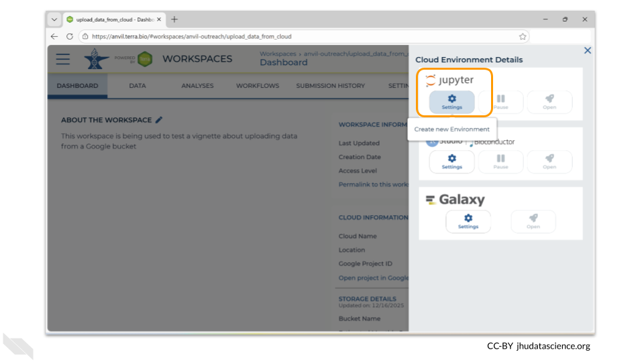Open project in Google link
This screenshot has height=362, width=644.
click(x=374, y=278)
